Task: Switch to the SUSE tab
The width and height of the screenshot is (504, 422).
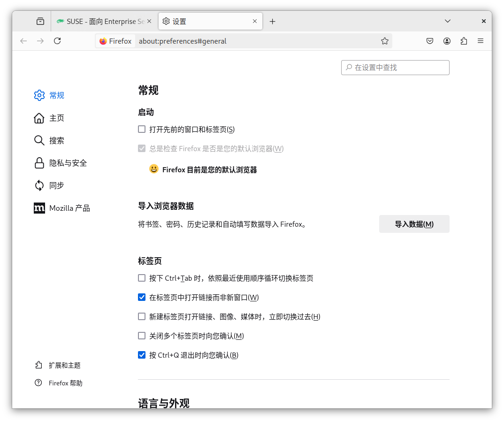Action: click(105, 21)
